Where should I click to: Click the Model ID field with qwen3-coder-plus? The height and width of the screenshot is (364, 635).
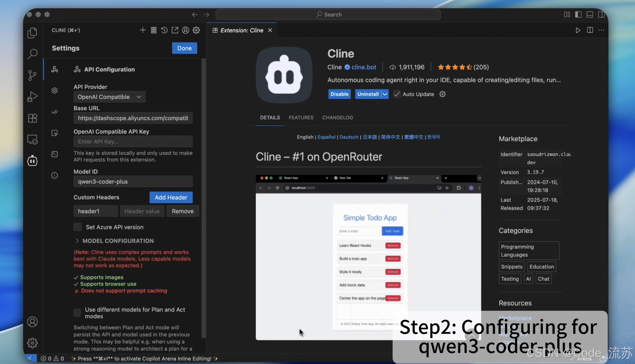point(133,181)
